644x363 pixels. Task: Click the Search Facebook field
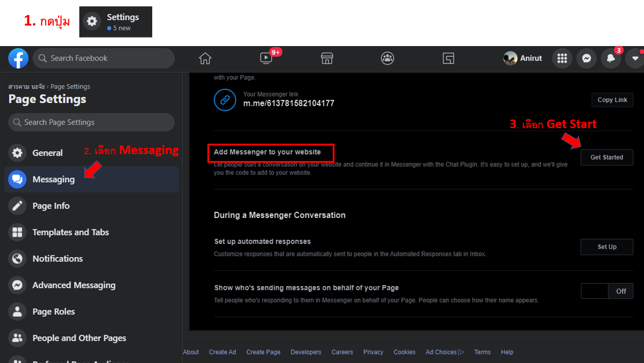tap(103, 58)
